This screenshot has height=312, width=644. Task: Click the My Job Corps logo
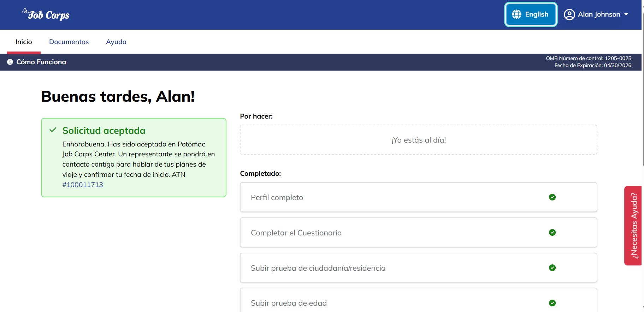pyautogui.click(x=46, y=14)
